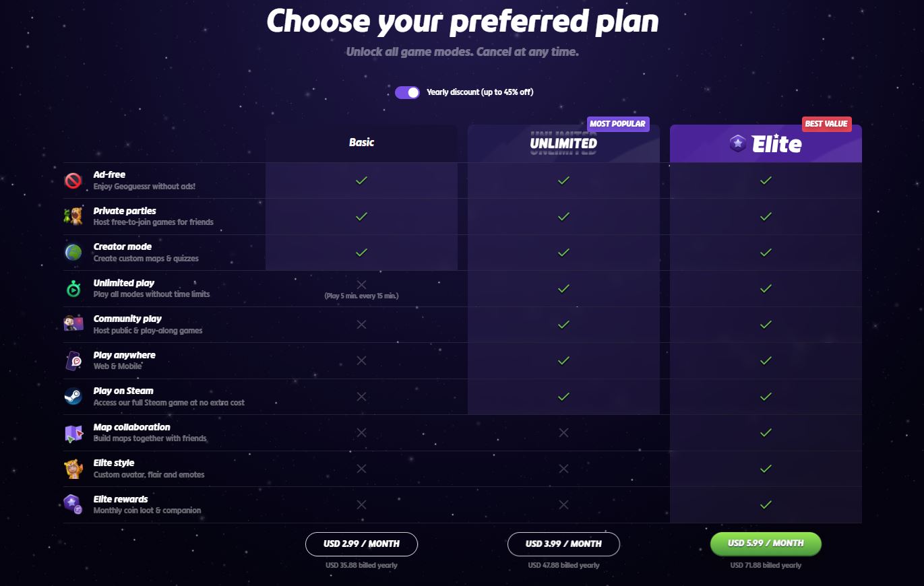Click the Elite checkmark for Map collaboration
The width and height of the screenshot is (924, 586).
[x=765, y=432]
